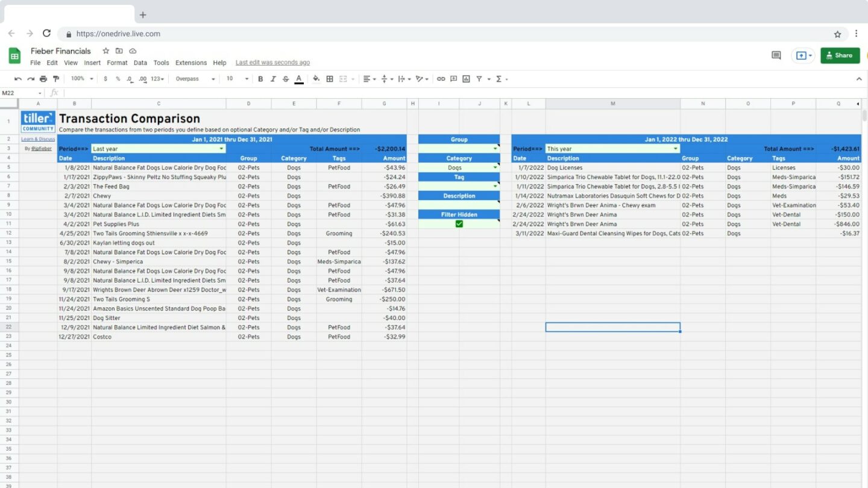Viewport: 868px width, 488px height.
Task: Open the Category dropdown showing Dogs
Action: click(494, 167)
